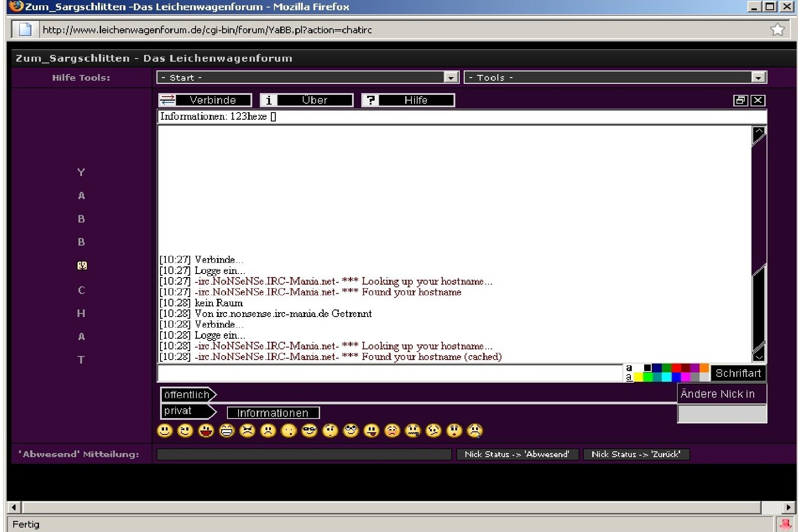
Task: Select the privat tab
Action: point(188,411)
